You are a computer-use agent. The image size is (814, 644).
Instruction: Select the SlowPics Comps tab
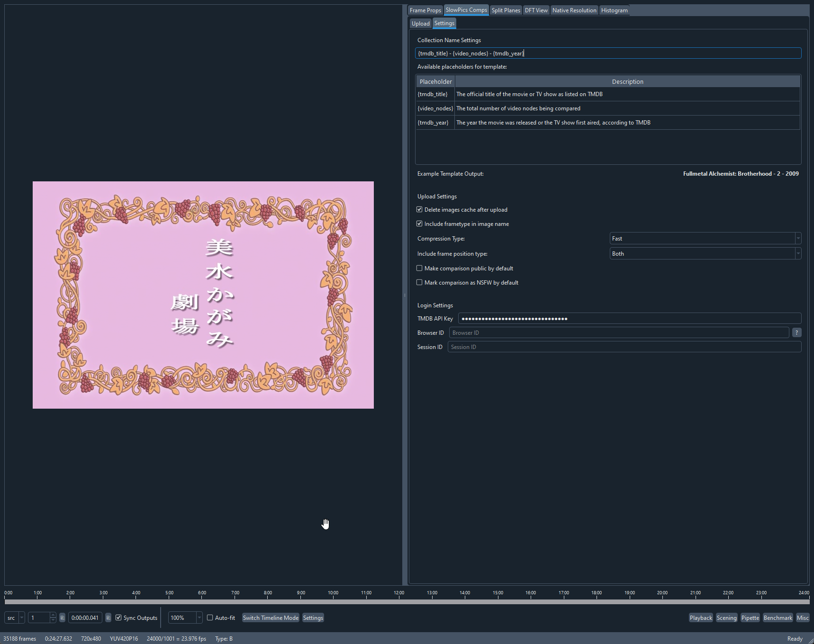pos(466,10)
